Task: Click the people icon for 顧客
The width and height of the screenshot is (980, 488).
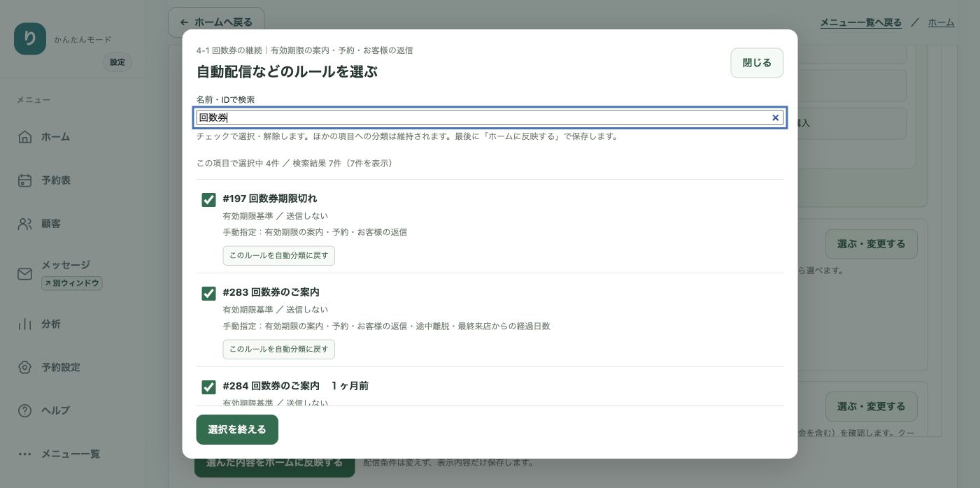Action: pyautogui.click(x=24, y=224)
